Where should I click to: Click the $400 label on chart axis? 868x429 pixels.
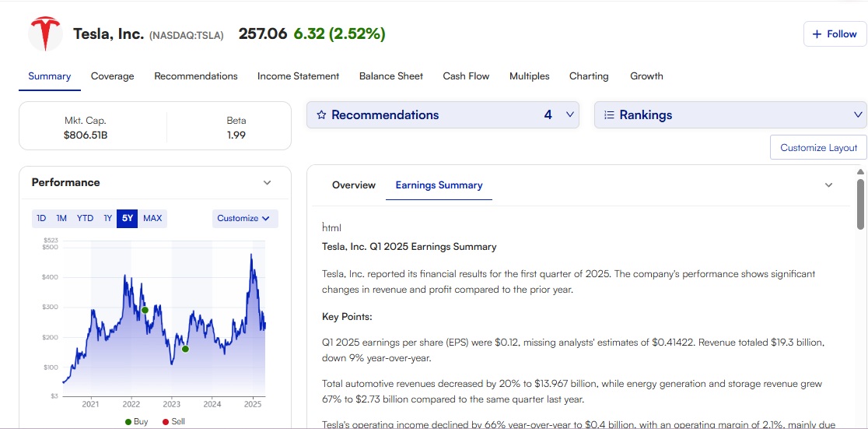point(50,277)
